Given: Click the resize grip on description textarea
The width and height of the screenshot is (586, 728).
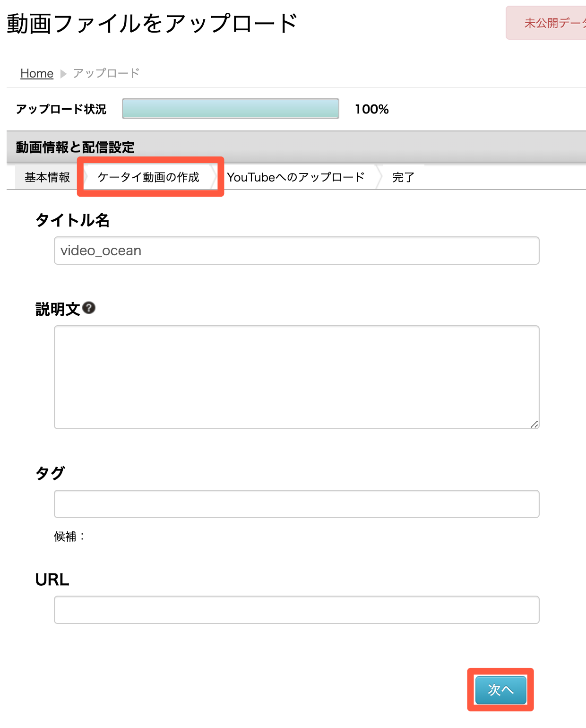Looking at the screenshot, I should [534, 424].
